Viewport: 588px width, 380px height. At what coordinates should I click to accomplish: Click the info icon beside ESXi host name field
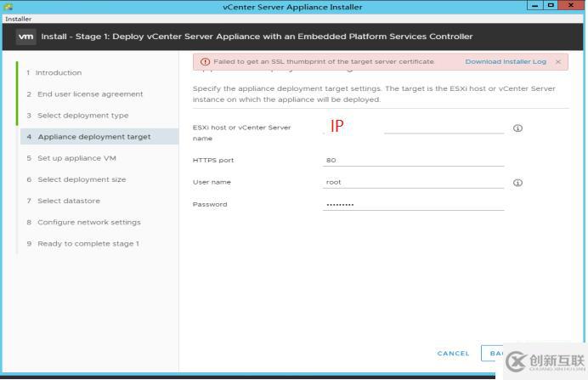[x=517, y=128]
